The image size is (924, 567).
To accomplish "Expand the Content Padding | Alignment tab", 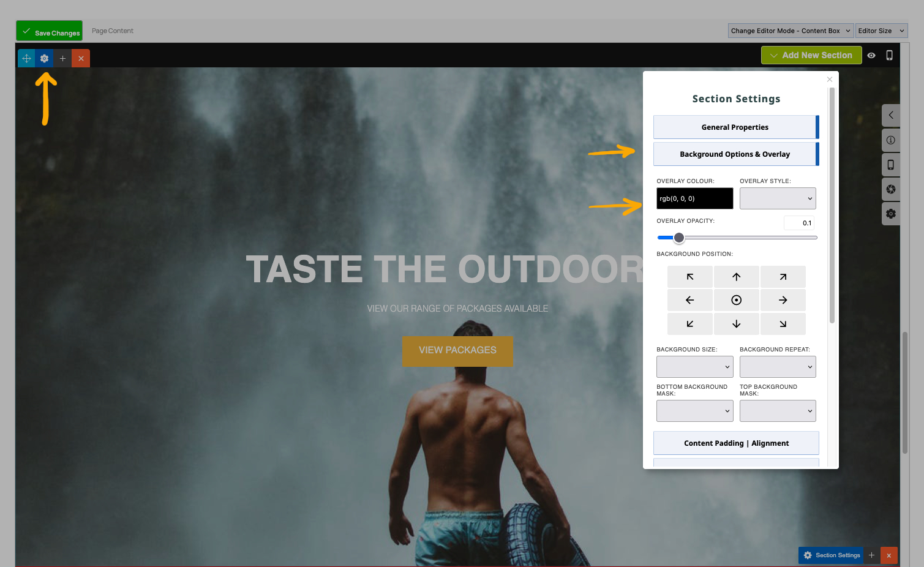I will pyautogui.click(x=736, y=443).
